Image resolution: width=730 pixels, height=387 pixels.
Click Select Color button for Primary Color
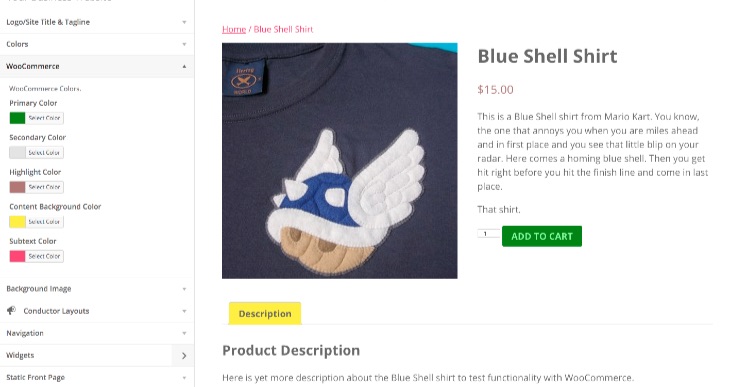[x=44, y=118]
